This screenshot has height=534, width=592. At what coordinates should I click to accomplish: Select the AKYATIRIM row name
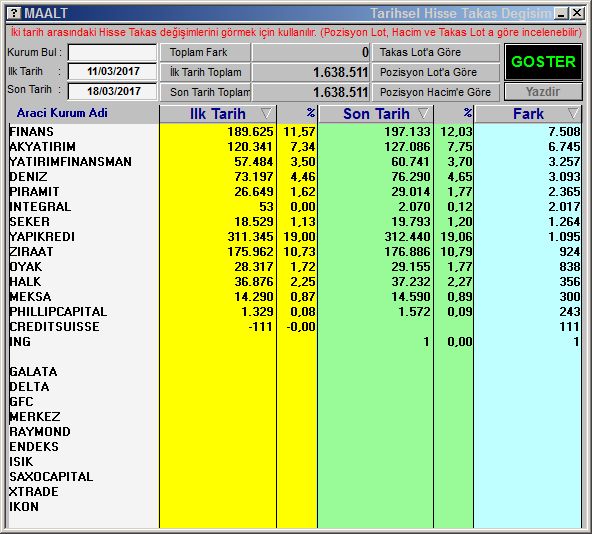point(42,147)
